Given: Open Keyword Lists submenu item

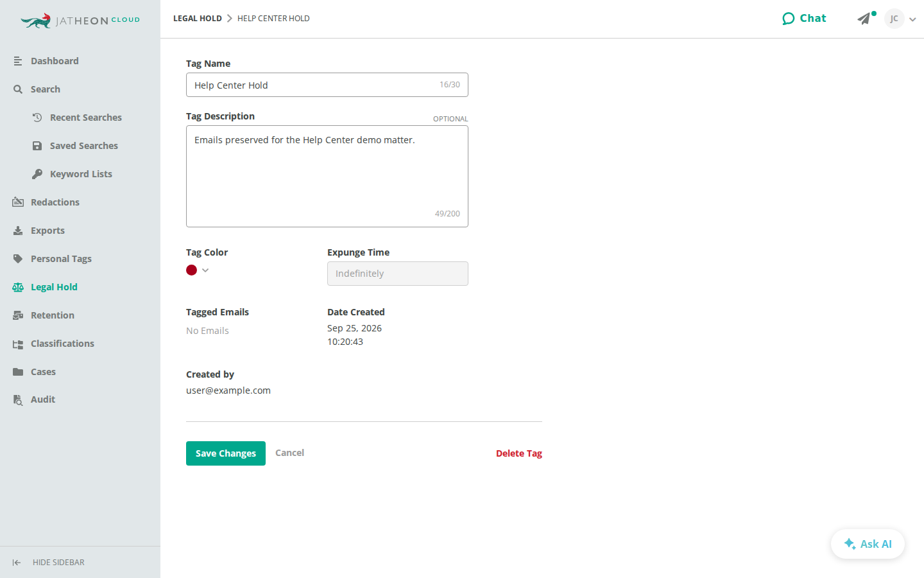Looking at the screenshot, I should 81,174.
